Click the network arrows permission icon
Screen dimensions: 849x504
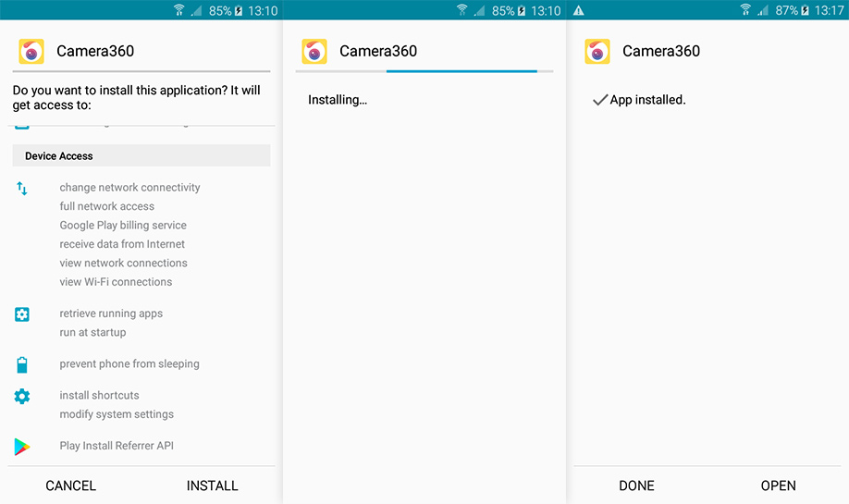(x=21, y=189)
